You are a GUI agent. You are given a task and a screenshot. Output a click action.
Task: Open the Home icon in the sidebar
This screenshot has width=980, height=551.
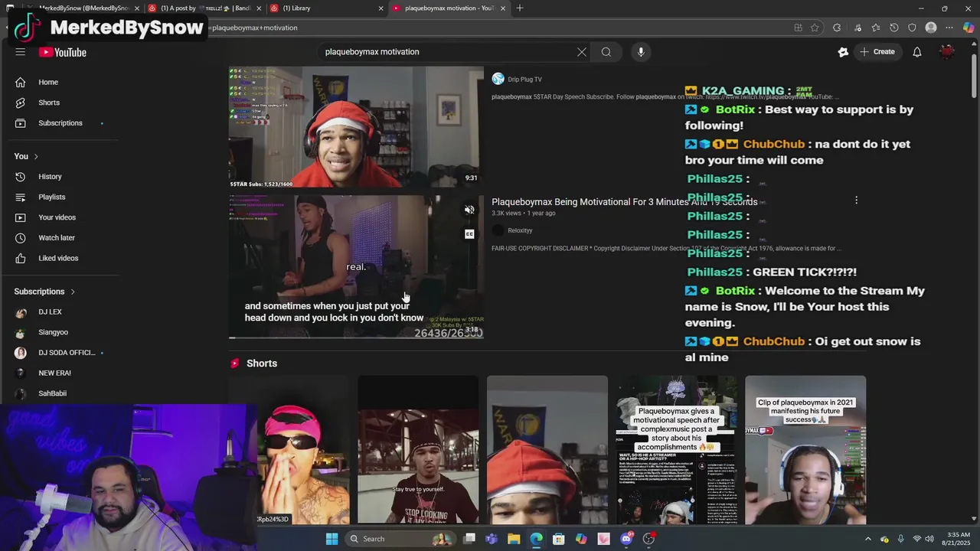pos(21,82)
